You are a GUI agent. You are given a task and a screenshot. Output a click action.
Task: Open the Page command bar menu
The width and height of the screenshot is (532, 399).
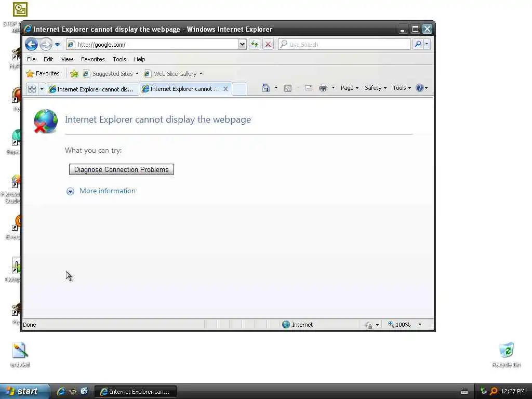coord(350,88)
